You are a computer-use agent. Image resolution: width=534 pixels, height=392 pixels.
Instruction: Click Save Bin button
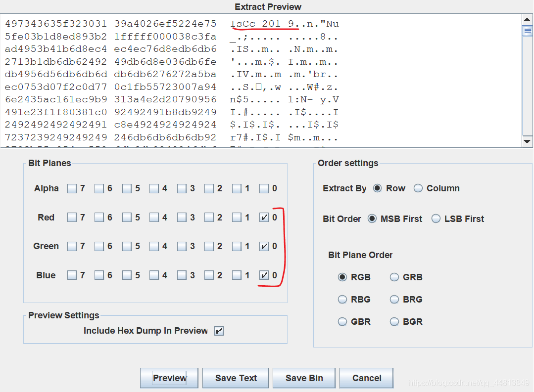click(304, 378)
